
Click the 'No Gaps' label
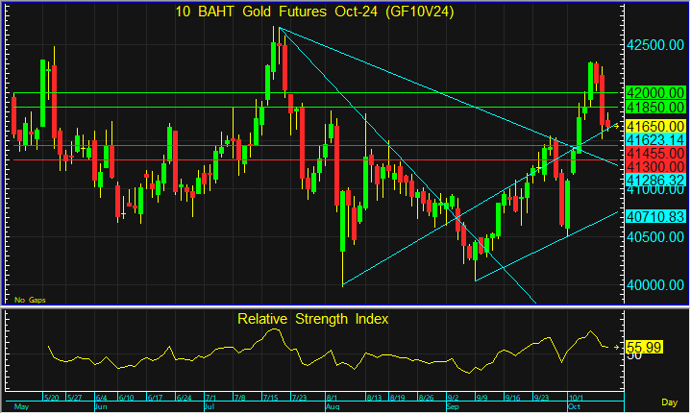30,300
